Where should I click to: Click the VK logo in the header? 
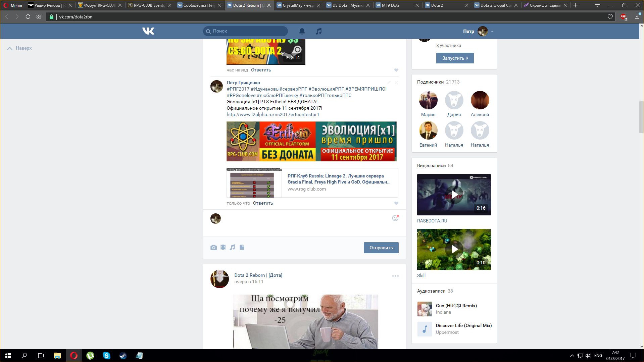coord(148,31)
